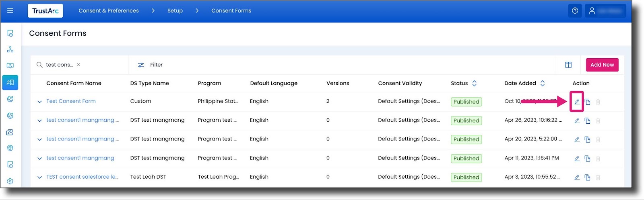Edit the TEST consent salesforce form
Viewport: 644px width, 200px height.
coord(577,177)
